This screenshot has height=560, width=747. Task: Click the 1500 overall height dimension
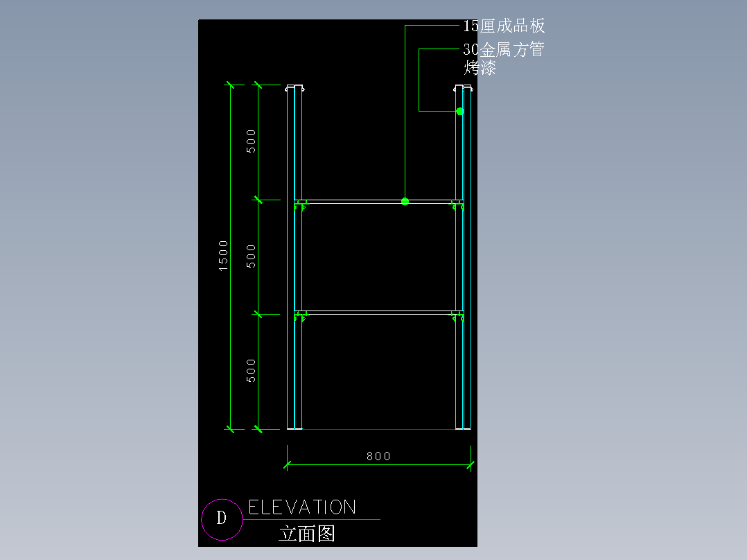223,256
